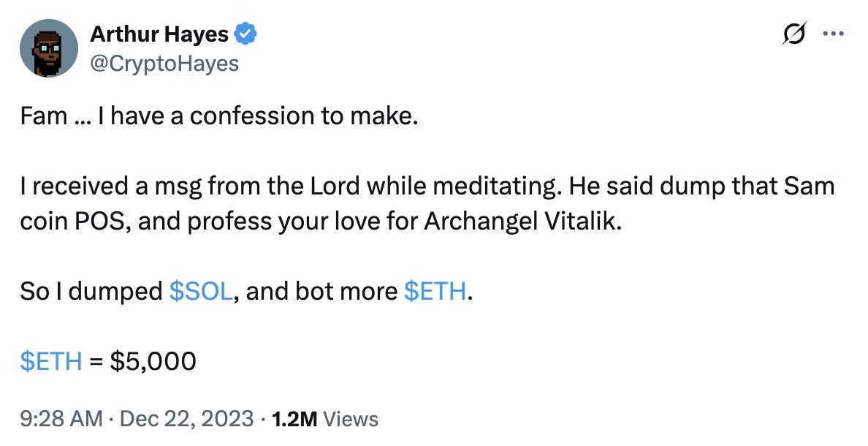Click the "So I dumped" text
The height and width of the screenshot is (446, 868).
pyautogui.click(x=91, y=292)
